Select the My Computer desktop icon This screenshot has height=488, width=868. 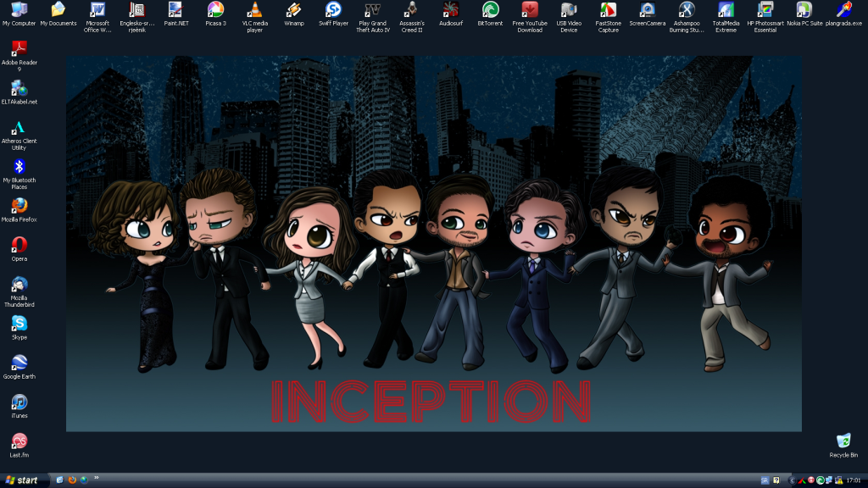[19, 14]
